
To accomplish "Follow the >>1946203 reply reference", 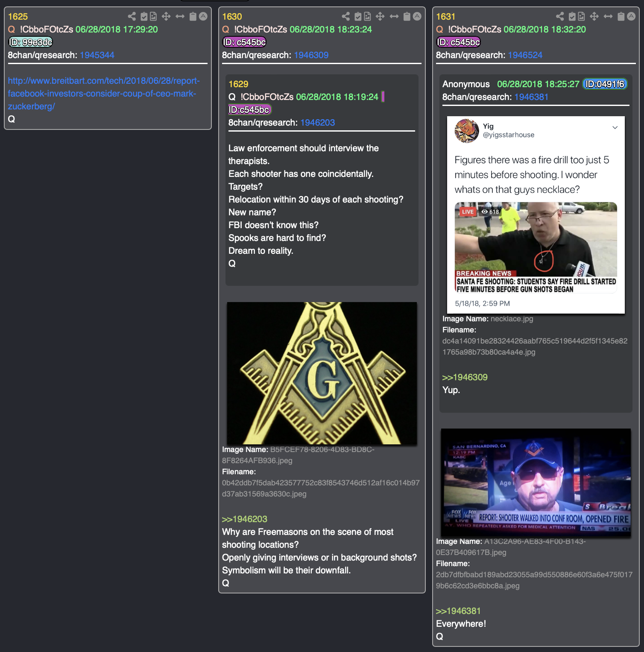I will tap(244, 519).
